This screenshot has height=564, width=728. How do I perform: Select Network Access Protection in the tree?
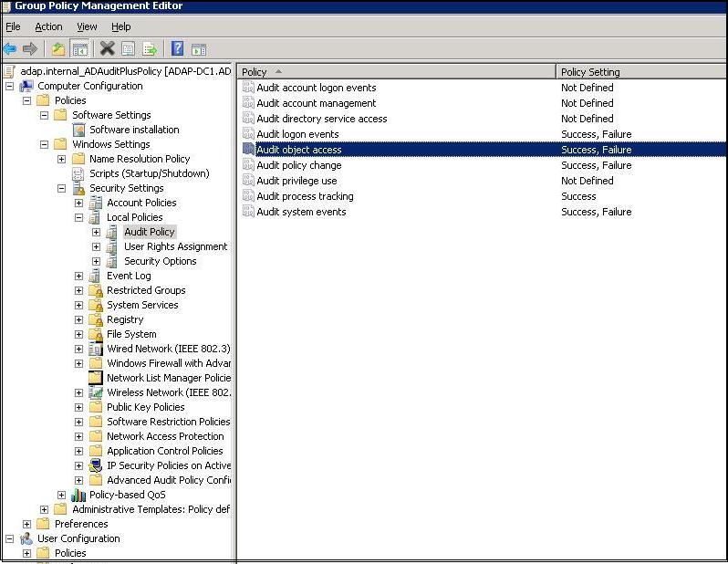pyautogui.click(x=165, y=436)
